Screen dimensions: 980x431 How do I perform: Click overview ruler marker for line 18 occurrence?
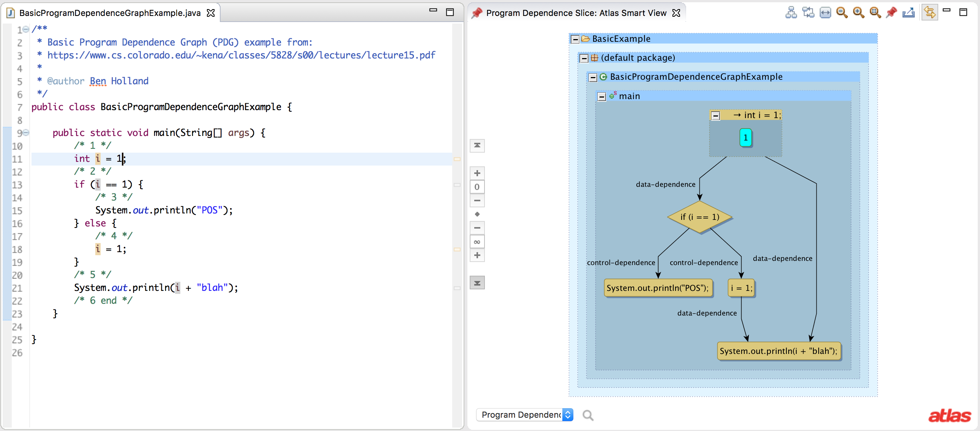click(x=457, y=249)
